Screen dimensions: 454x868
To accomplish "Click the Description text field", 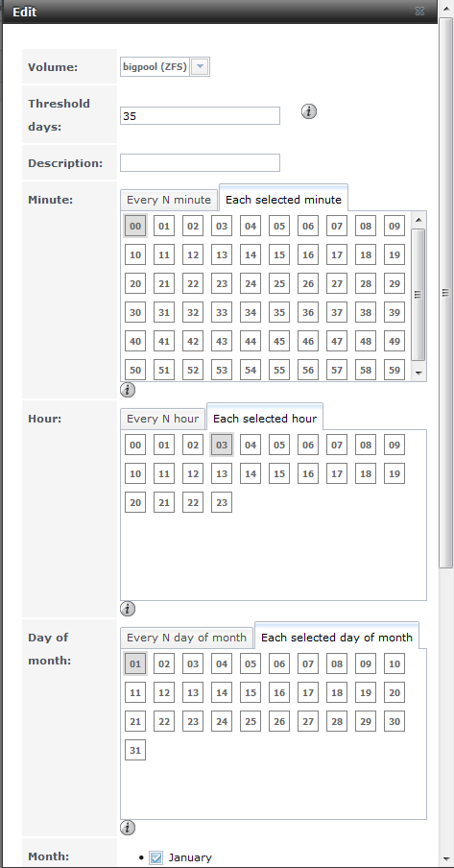I will [x=200, y=163].
